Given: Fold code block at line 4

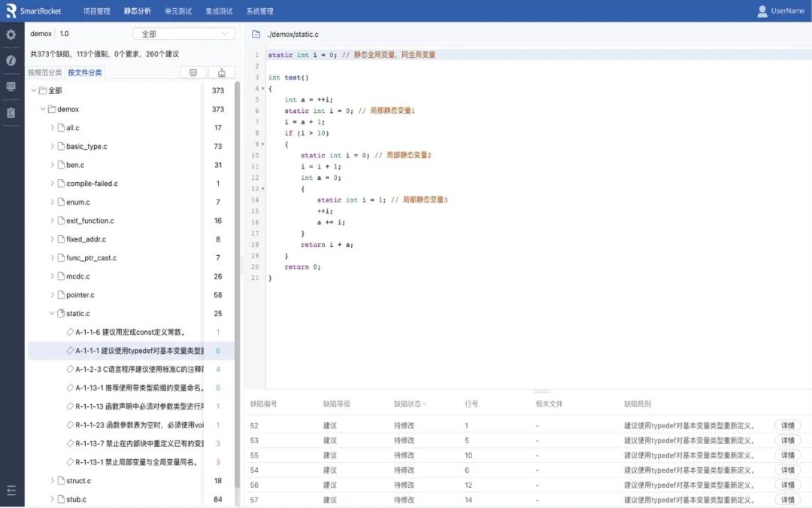Looking at the screenshot, I should click(262, 89).
